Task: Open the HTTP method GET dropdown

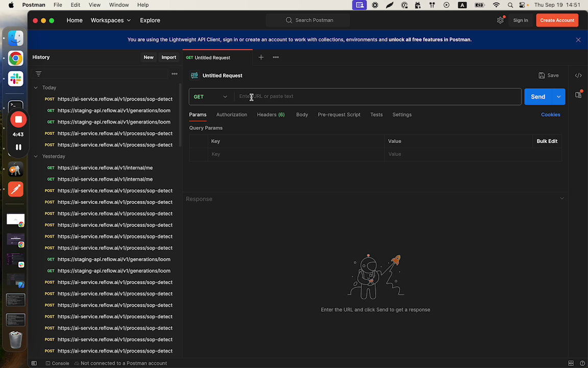Action: click(x=210, y=97)
